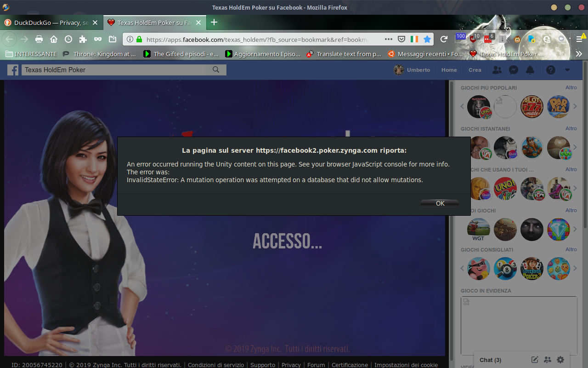Click OK in the error dialog

point(440,203)
